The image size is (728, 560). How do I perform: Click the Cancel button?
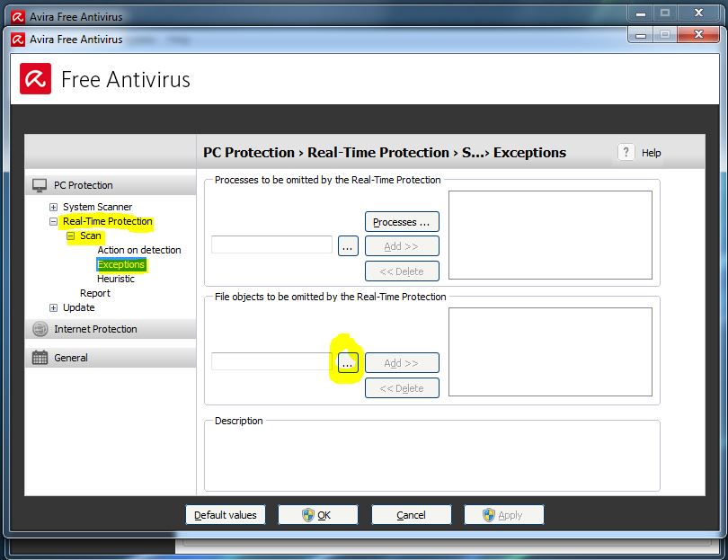(411, 514)
